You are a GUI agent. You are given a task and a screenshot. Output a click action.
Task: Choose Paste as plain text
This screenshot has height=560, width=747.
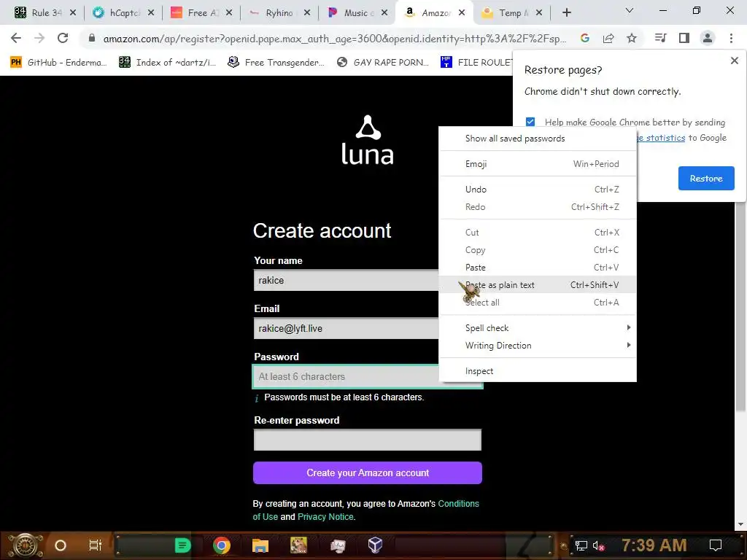(x=538, y=285)
